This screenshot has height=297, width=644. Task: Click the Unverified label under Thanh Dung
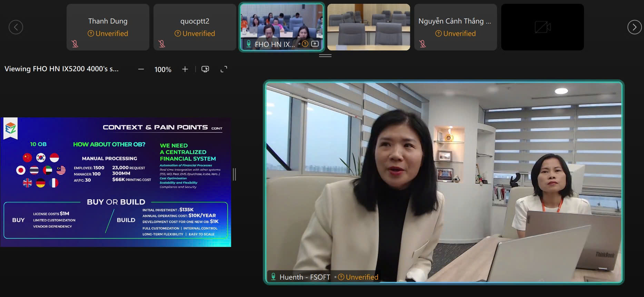pyautogui.click(x=108, y=33)
